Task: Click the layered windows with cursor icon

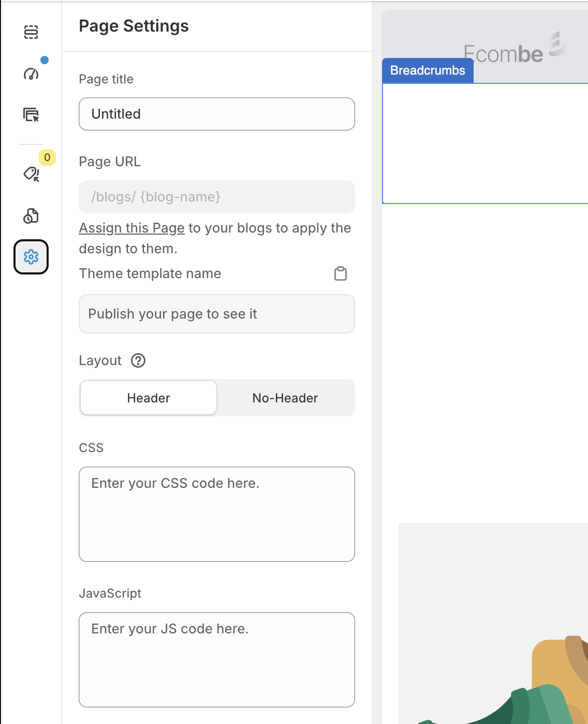Action: point(31,114)
